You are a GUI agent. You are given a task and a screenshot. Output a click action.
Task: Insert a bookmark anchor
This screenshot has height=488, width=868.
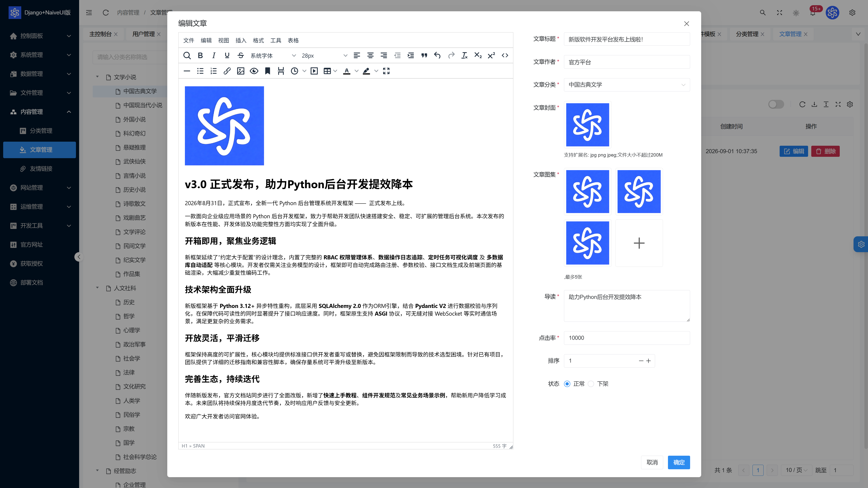tap(268, 71)
